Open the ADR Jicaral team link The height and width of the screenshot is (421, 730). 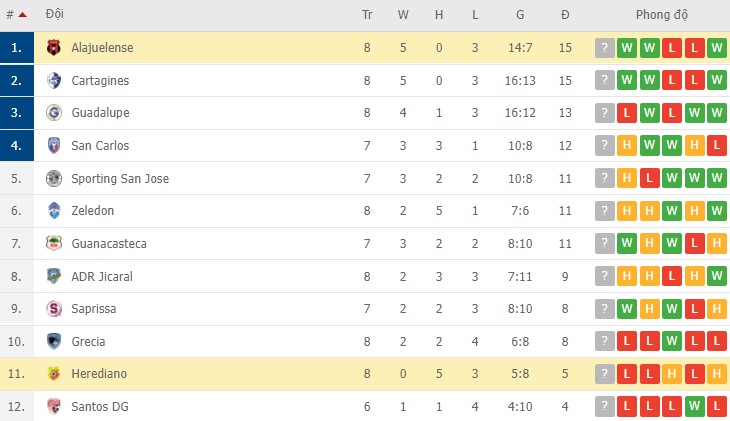102,276
